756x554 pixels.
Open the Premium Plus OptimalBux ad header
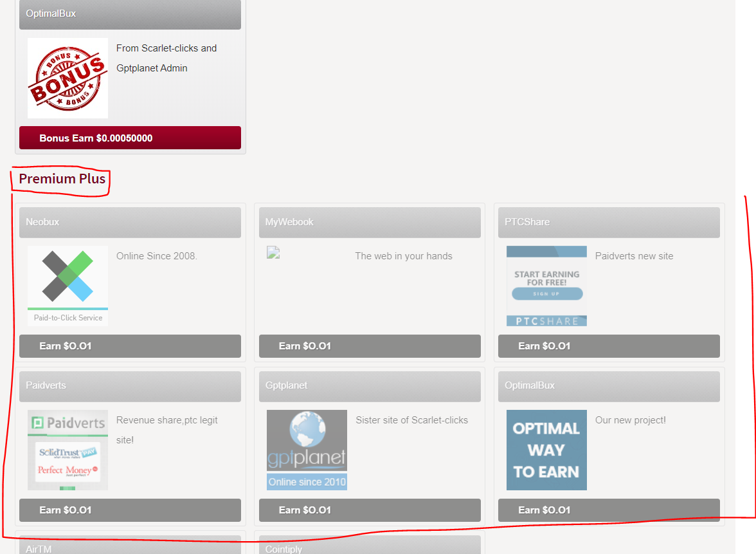[x=609, y=386]
